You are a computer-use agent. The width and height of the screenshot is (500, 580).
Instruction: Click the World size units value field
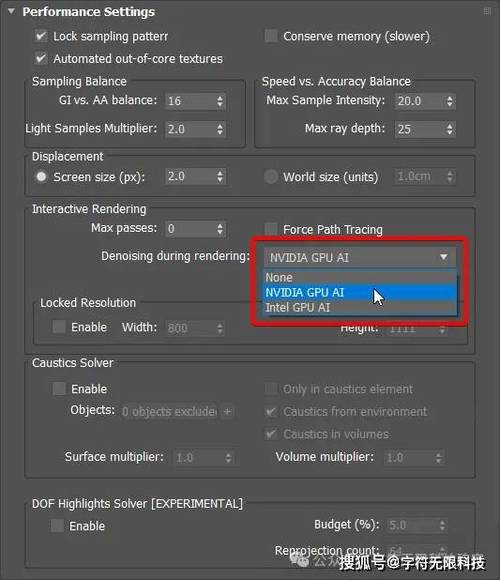coord(419,176)
